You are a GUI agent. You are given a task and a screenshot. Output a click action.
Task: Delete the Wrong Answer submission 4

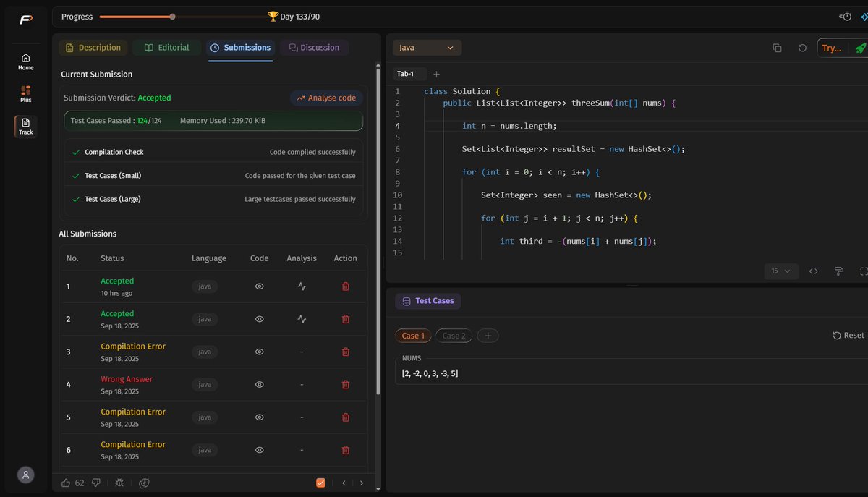click(x=345, y=385)
